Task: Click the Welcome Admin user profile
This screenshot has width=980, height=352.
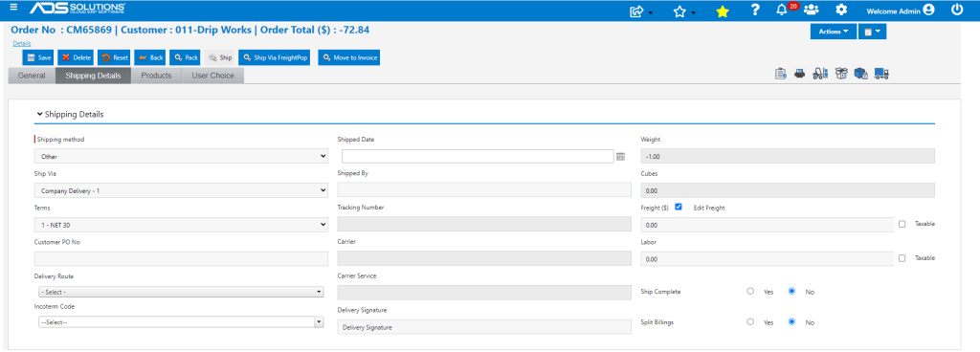Action: click(x=900, y=10)
